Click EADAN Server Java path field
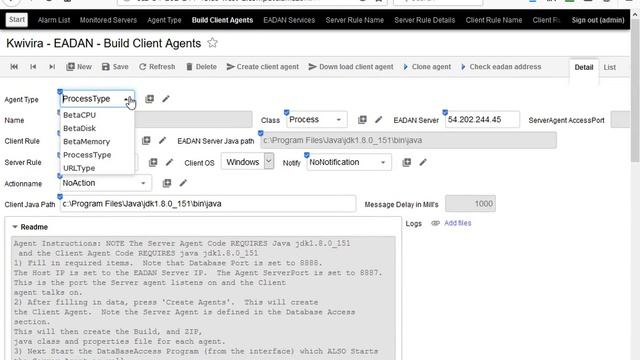The width and height of the screenshot is (640, 360). [x=409, y=140]
